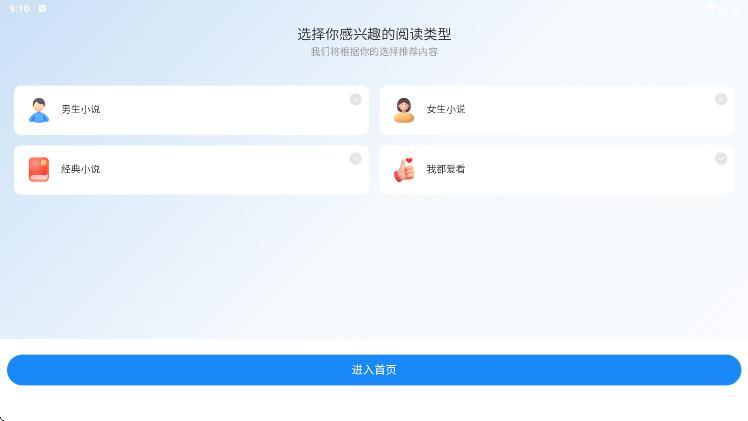
Task: Enable the 经典小说 checkbox
Action: [x=355, y=159]
